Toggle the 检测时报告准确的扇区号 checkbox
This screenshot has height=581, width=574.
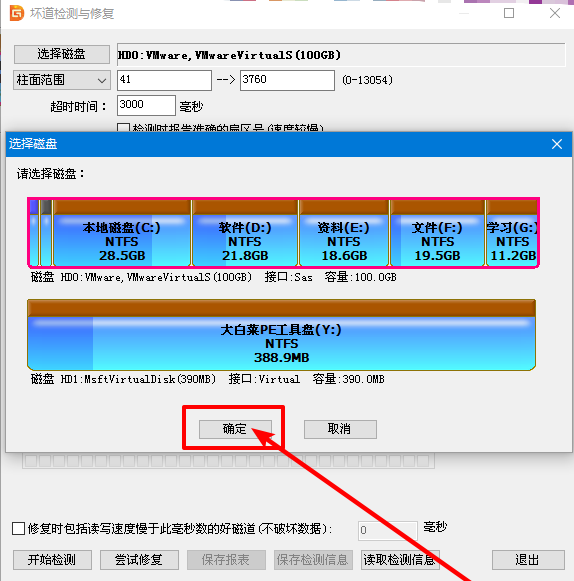[x=123, y=128]
